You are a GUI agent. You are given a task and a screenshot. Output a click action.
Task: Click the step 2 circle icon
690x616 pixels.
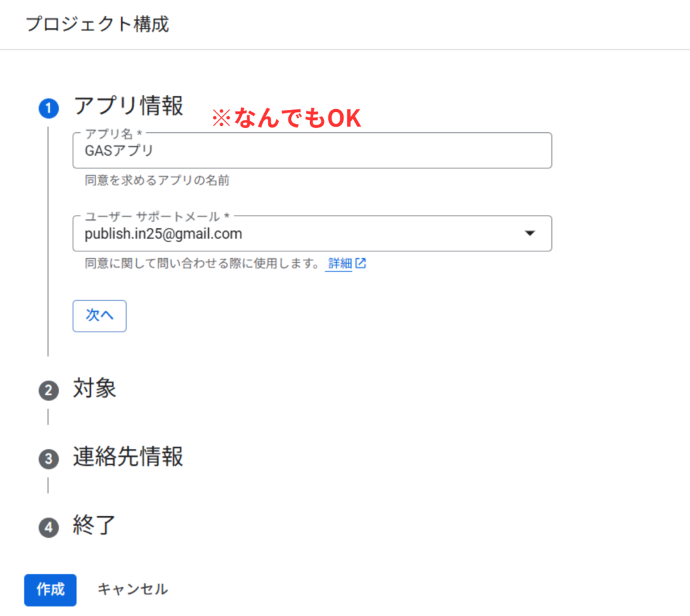(49, 390)
